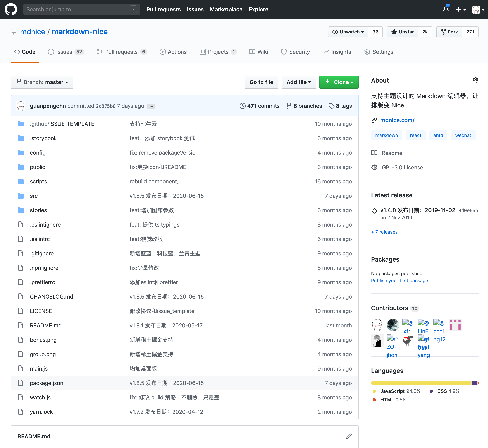Click the yellow JavaScript language bar

click(x=421, y=383)
